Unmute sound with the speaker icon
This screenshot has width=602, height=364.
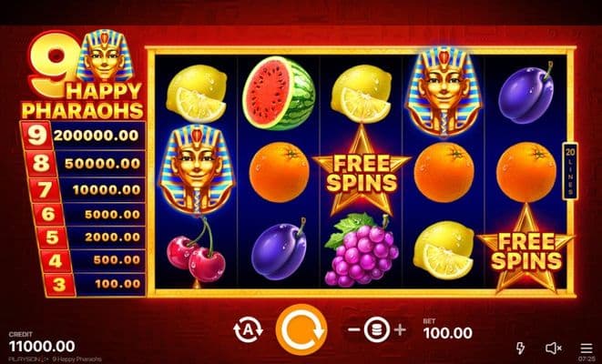(553, 349)
